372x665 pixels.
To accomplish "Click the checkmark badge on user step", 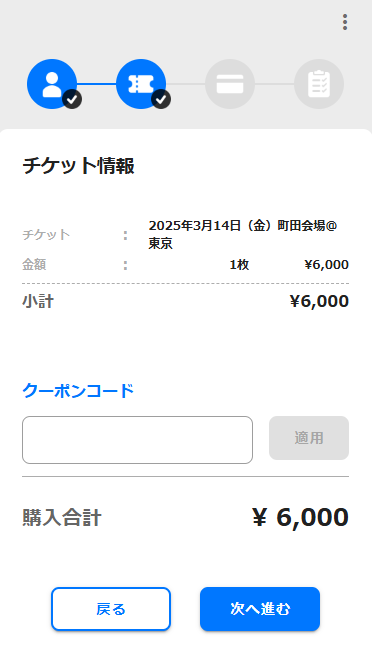I will coord(73,99).
